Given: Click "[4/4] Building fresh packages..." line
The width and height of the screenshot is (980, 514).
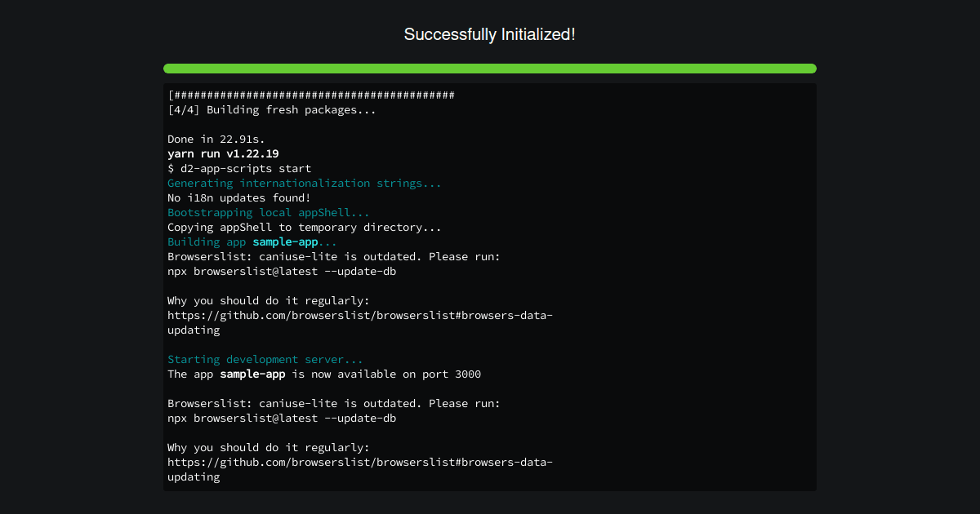Looking at the screenshot, I should click(x=272, y=109).
